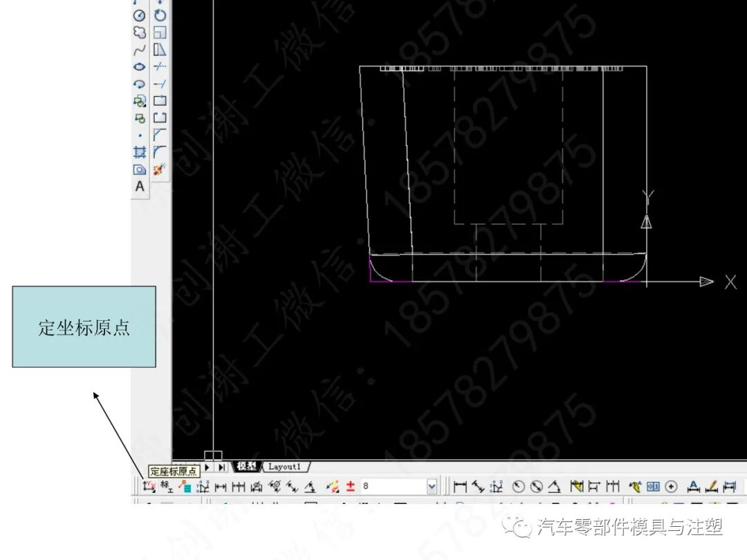Click the Continue Dimension icon in Dimension toolbar
Screen dimensions: 747x560
[613, 486]
